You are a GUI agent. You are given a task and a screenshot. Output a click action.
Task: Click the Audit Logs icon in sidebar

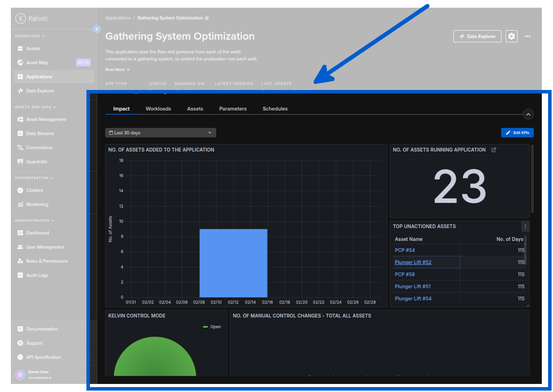pos(20,275)
